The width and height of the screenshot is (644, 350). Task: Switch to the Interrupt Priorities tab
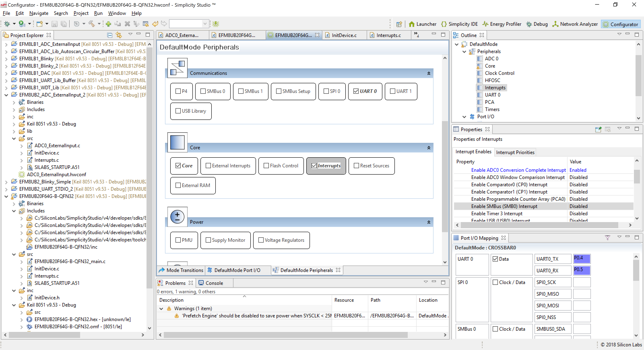tap(515, 152)
